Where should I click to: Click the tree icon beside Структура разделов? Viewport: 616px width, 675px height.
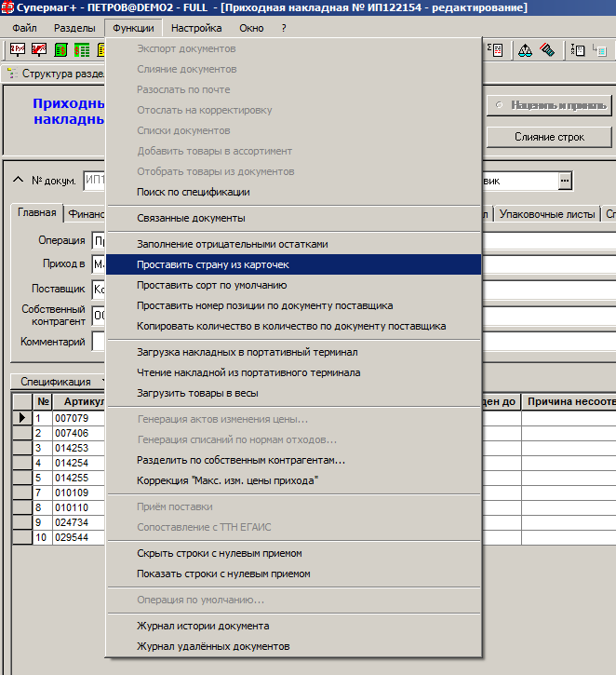point(12,74)
